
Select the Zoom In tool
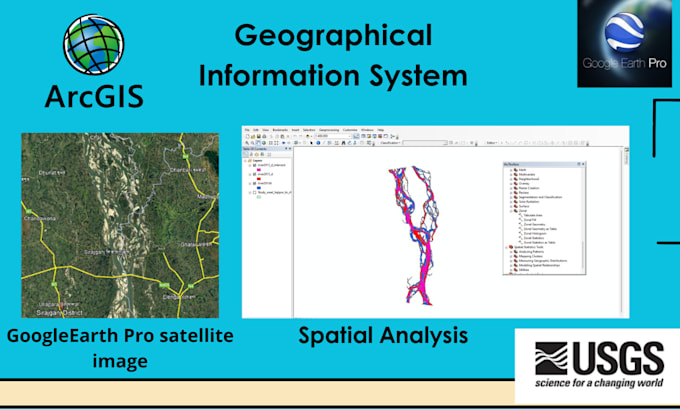click(x=247, y=143)
